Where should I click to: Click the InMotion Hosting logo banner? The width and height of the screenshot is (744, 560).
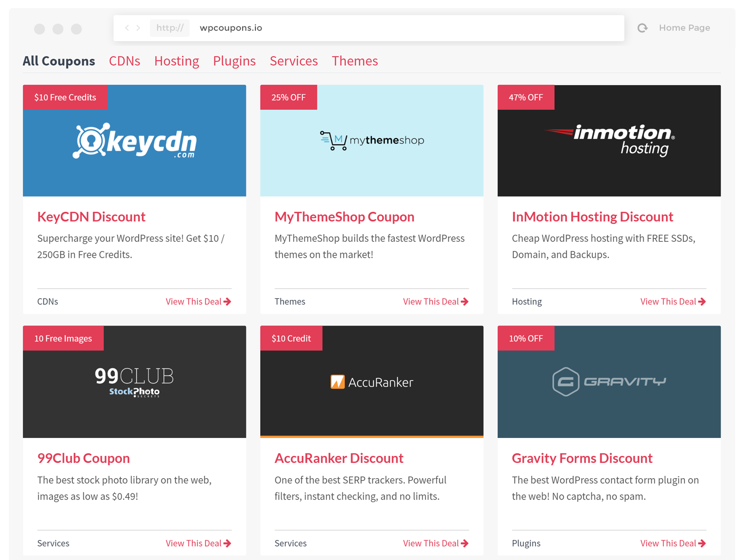point(609,141)
